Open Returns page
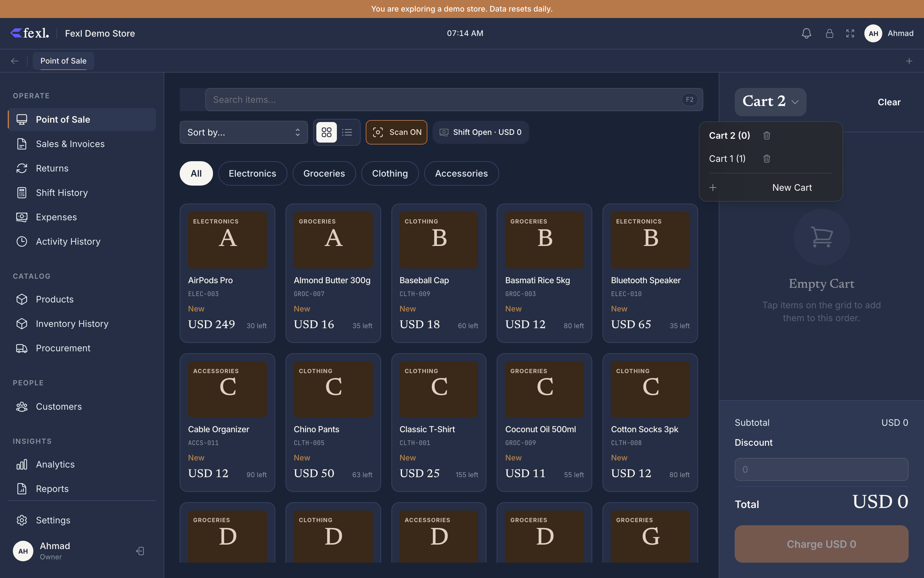The image size is (924, 578). pyautogui.click(x=82, y=168)
